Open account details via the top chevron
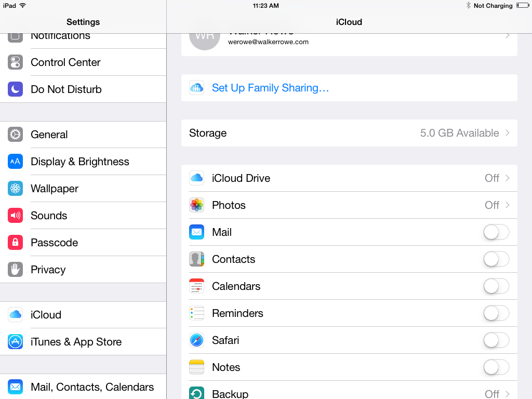Screen dimensions: 532x399 508,36
